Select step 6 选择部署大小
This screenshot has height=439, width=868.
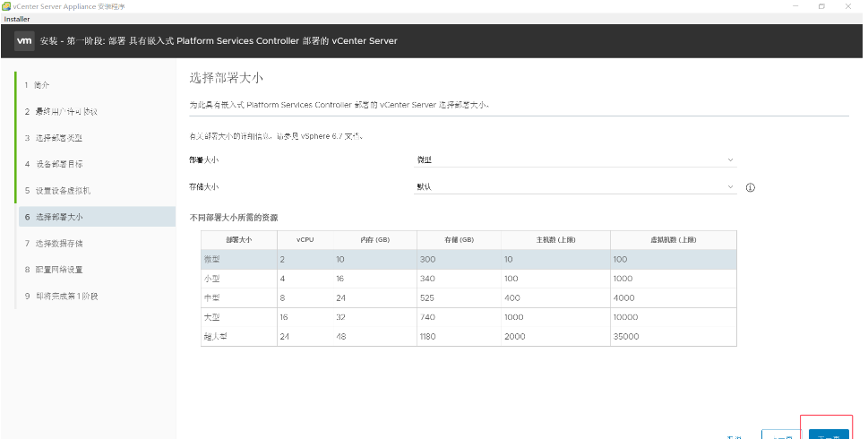[97, 217]
